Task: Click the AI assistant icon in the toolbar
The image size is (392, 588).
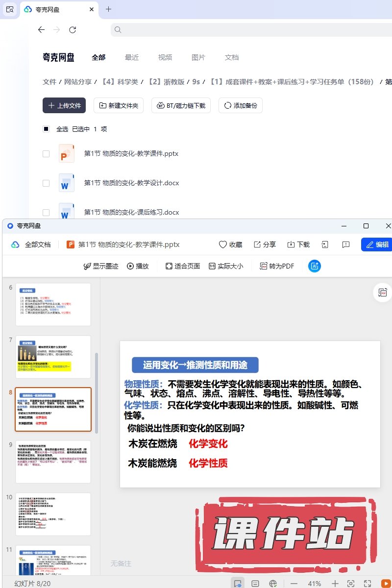Action: coord(315,266)
